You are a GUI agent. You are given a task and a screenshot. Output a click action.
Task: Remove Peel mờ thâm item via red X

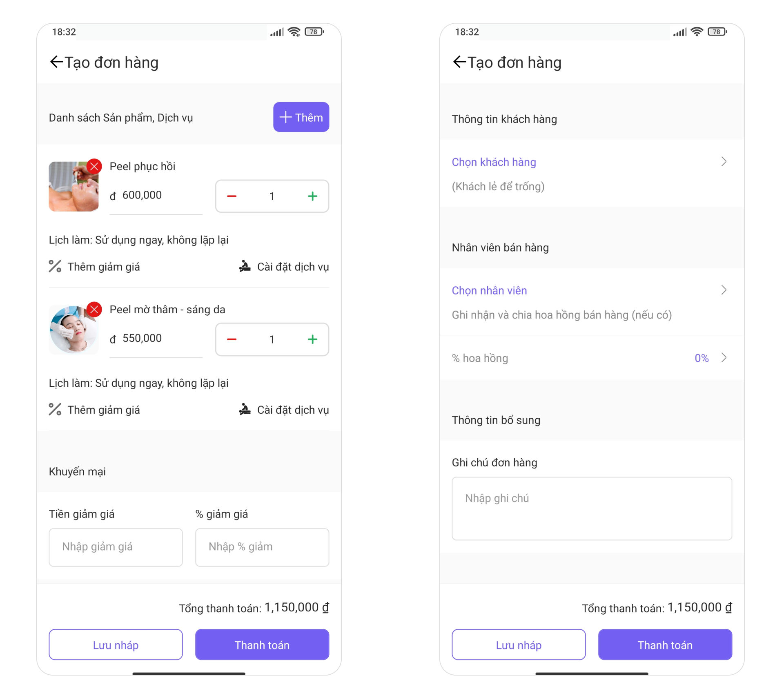pos(94,310)
